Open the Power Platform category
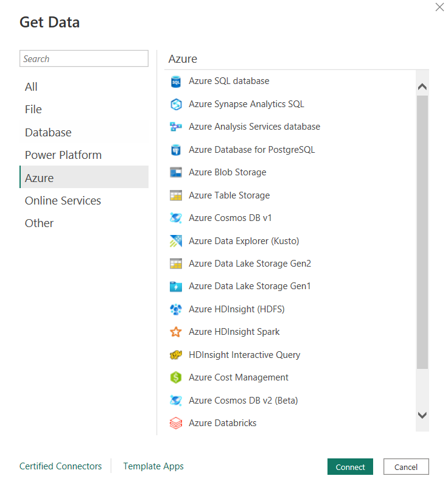448x487 pixels. coord(63,155)
